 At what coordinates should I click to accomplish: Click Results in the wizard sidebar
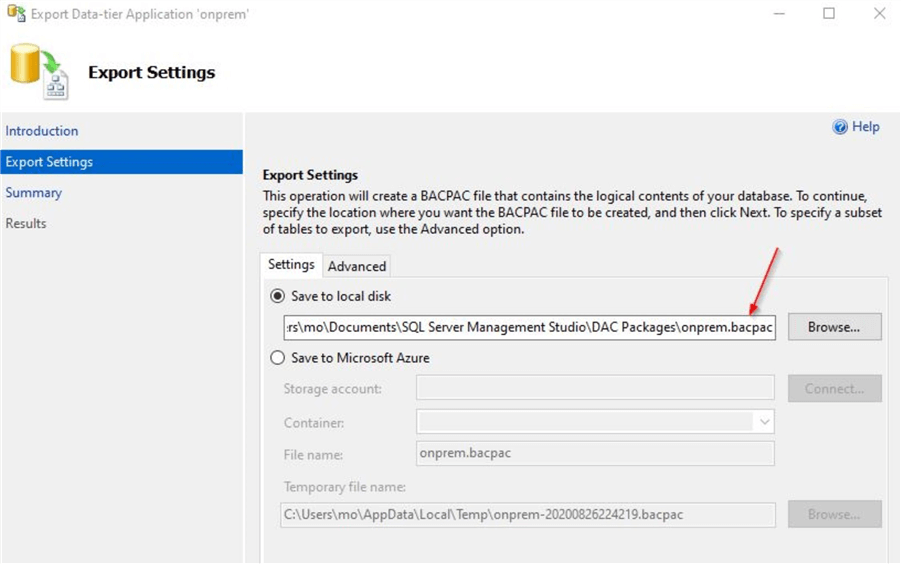coord(26,224)
